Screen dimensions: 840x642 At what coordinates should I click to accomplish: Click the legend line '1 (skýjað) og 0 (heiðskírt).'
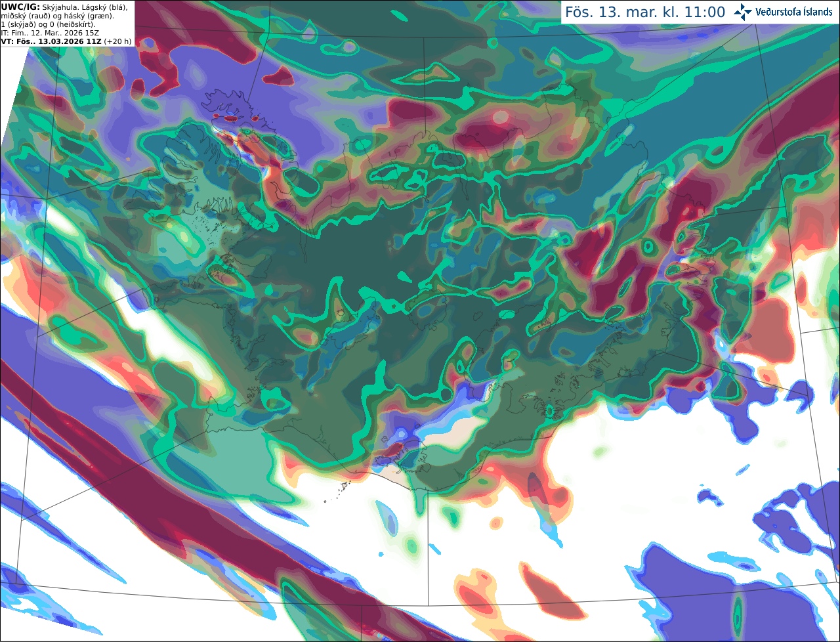pyautogui.click(x=48, y=24)
